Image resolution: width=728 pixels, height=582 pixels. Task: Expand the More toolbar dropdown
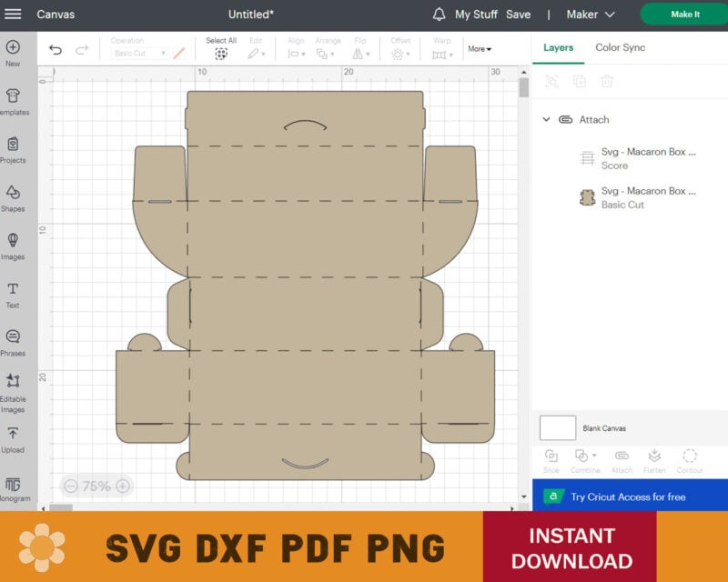tap(479, 49)
